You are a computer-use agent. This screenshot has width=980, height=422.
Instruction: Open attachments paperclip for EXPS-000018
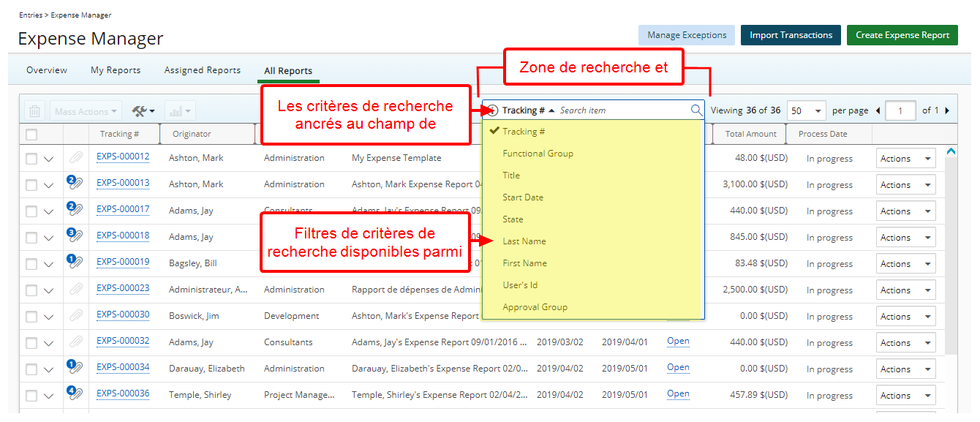pos(75,236)
